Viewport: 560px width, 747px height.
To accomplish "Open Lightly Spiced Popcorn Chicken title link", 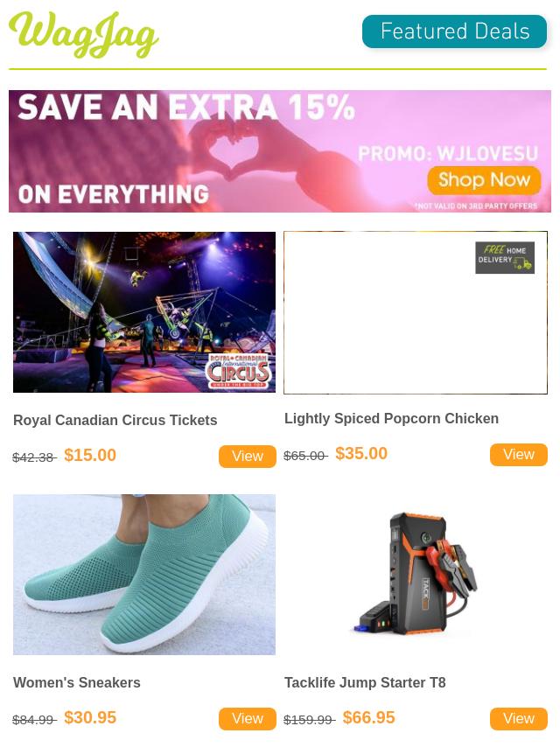I will coord(391,418).
